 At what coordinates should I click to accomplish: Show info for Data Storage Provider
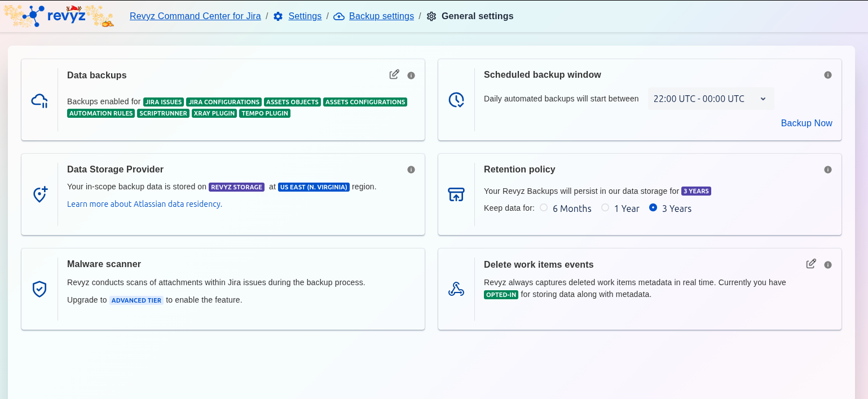pyautogui.click(x=411, y=170)
